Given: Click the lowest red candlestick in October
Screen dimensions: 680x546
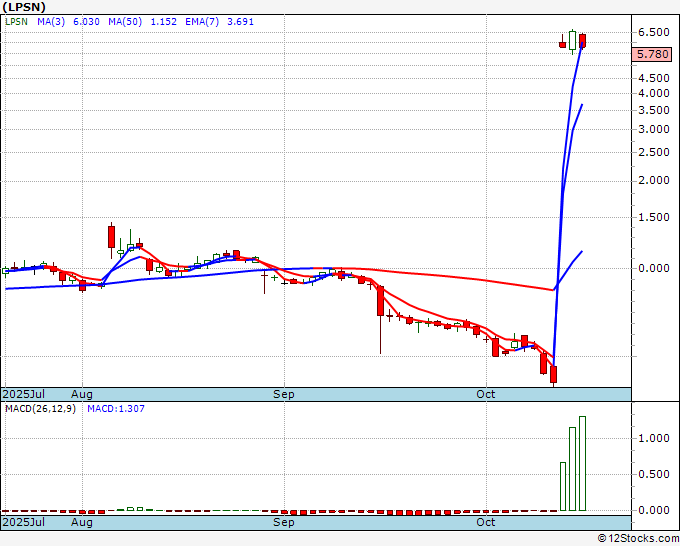Looking at the screenshot, I should (553, 375).
